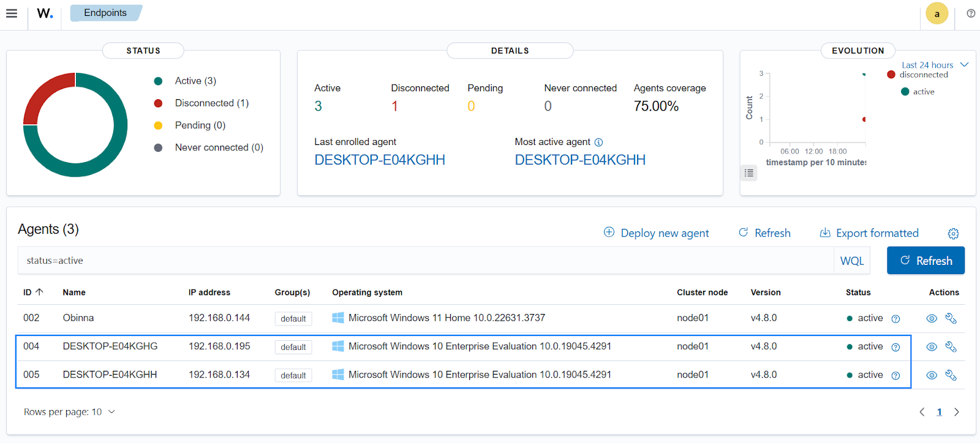Click Deploy new agent
This screenshot has width=980, height=443.
[656, 233]
